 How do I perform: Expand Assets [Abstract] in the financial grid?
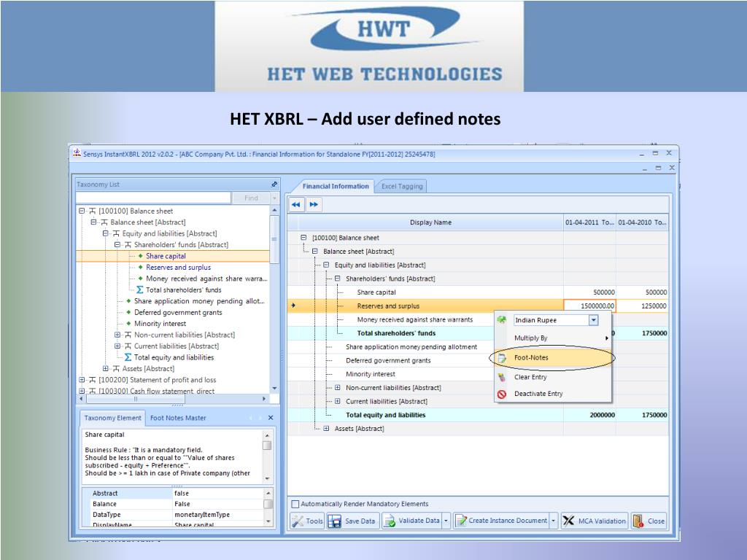coord(326,429)
